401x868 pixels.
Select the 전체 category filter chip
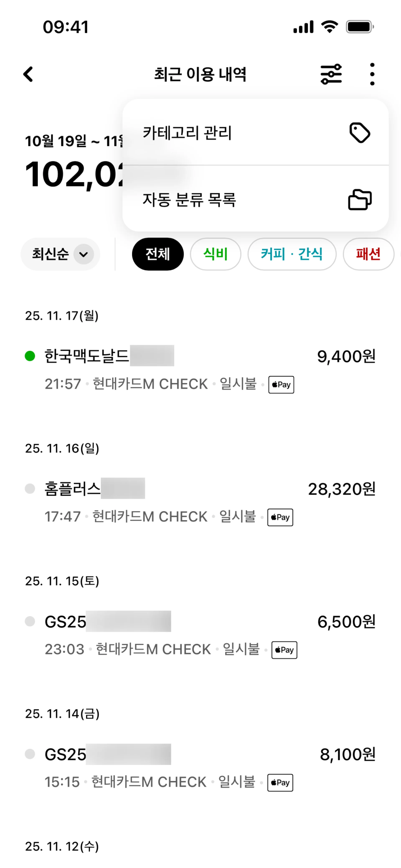pos(158,254)
